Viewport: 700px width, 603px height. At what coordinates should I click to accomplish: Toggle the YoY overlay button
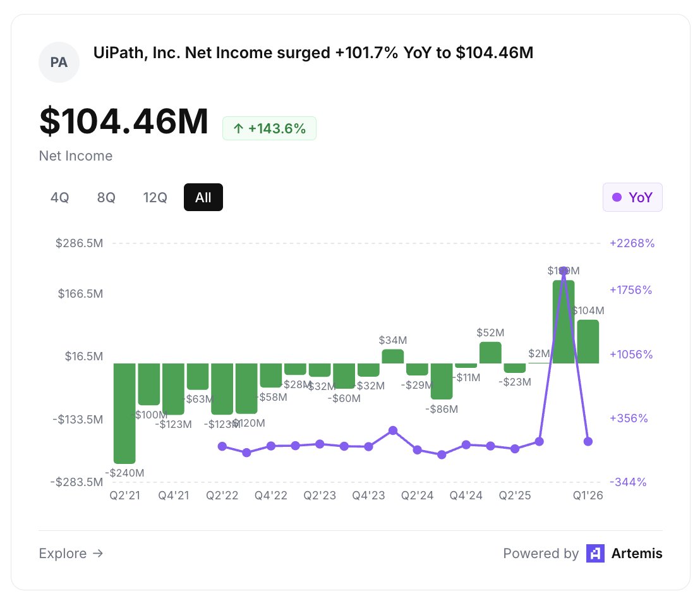pyautogui.click(x=632, y=197)
